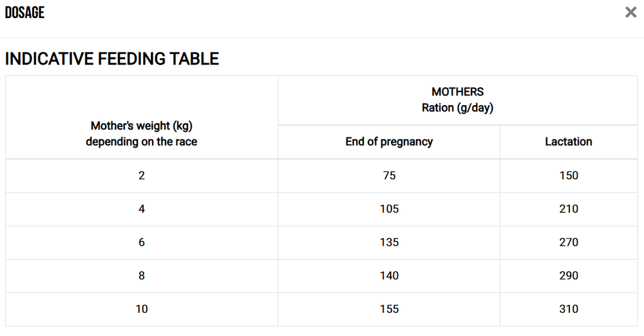Click the 2 kg mother's weight cell

click(x=142, y=175)
